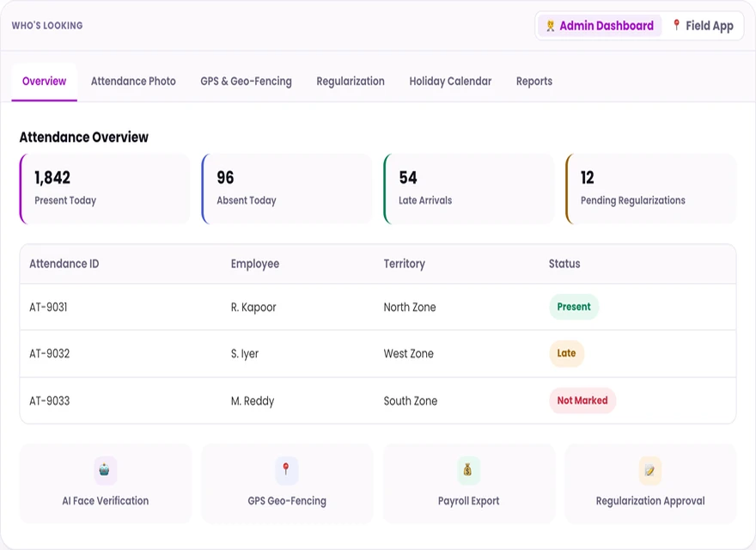
Task: Click the AI Face Verification label
Action: (105, 501)
